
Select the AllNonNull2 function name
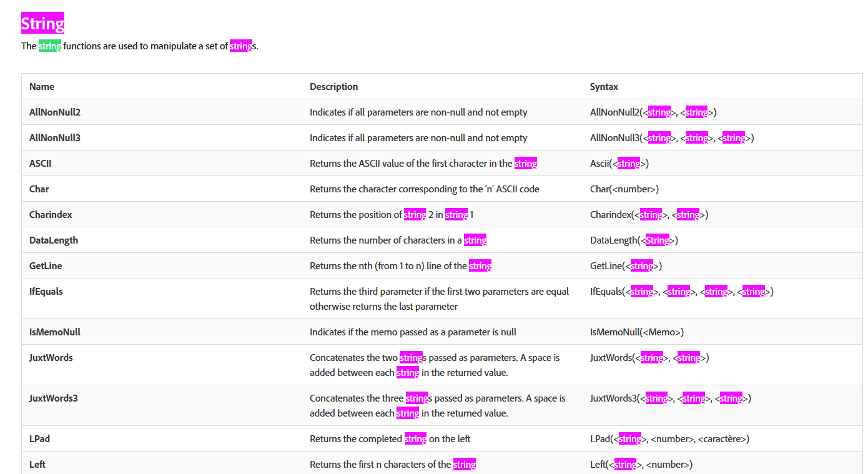point(55,112)
